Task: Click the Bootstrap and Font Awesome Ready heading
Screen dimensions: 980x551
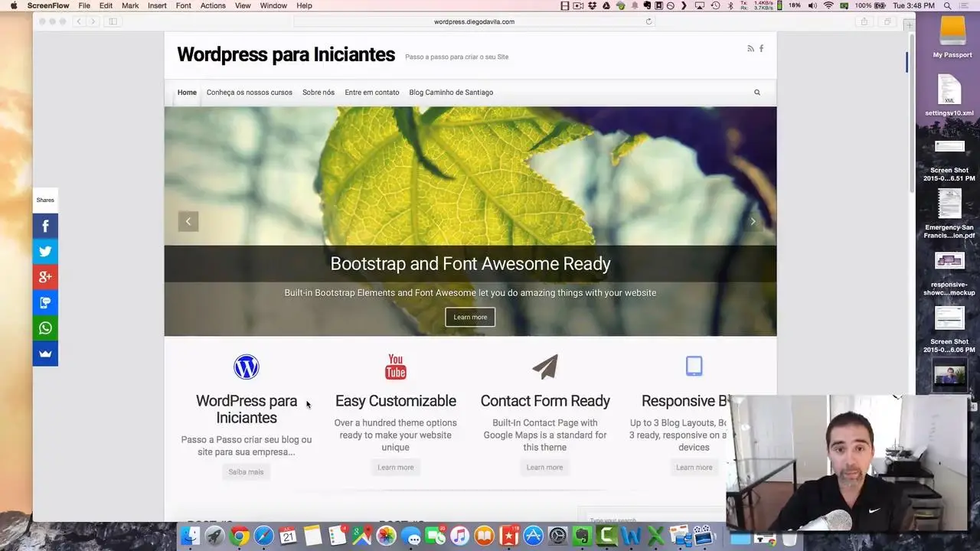Action: tap(470, 264)
